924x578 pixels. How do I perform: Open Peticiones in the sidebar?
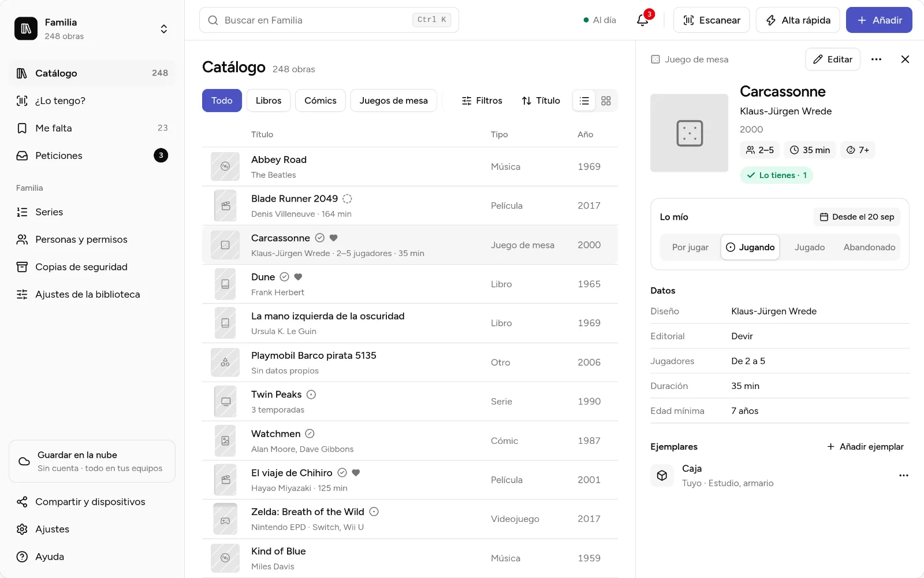[x=92, y=155]
